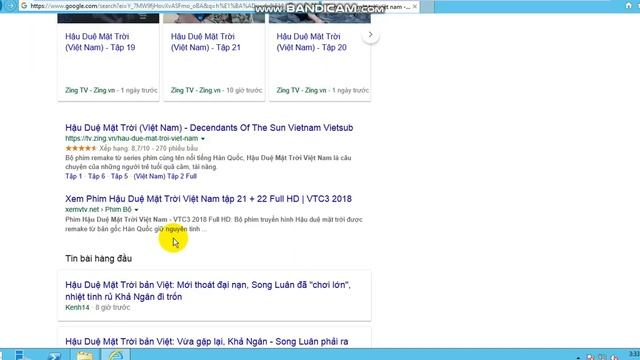This screenshot has width=640, height=360.
Task: Click the (Việt Nam) Tập 2 Full sitelink
Action: pos(165,176)
